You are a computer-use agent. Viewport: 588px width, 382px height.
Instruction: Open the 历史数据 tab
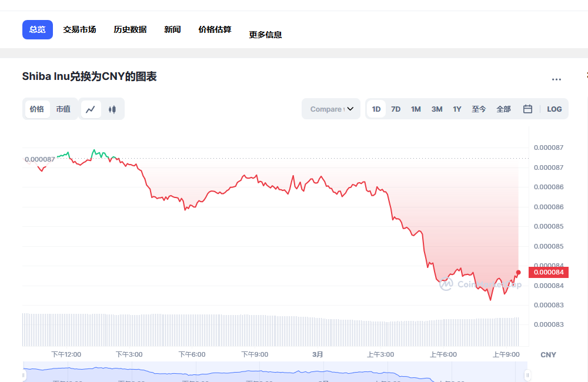tap(129, 29)
